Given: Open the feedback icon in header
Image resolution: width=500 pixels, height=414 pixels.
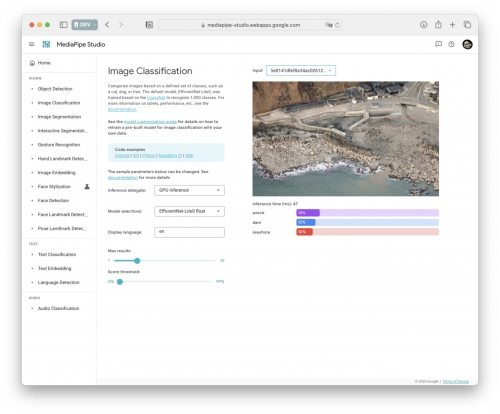Looking at the screenshot, I should tap(438, 44).
